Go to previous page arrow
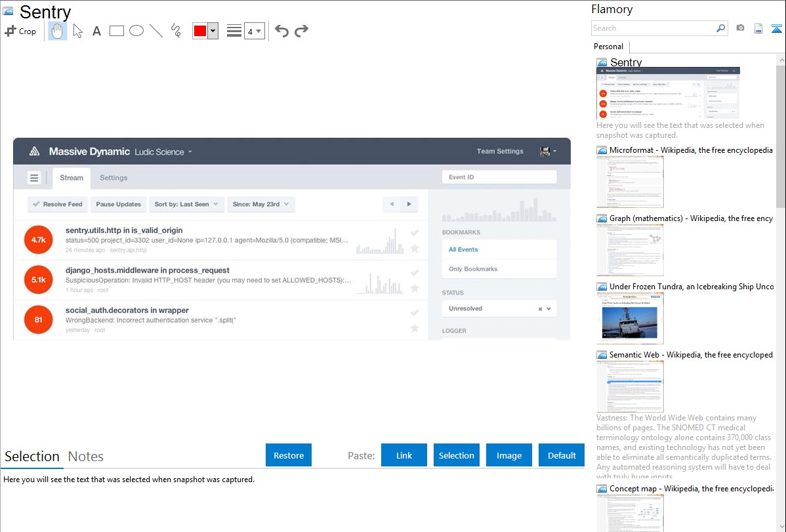The height and width of the screenshot is (532, 786). [x=392, y=204]
